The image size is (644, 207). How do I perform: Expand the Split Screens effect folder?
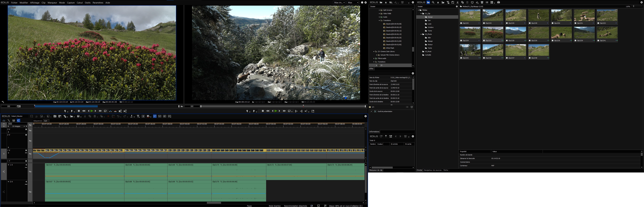pyautogui.click(x=379, y=10)
